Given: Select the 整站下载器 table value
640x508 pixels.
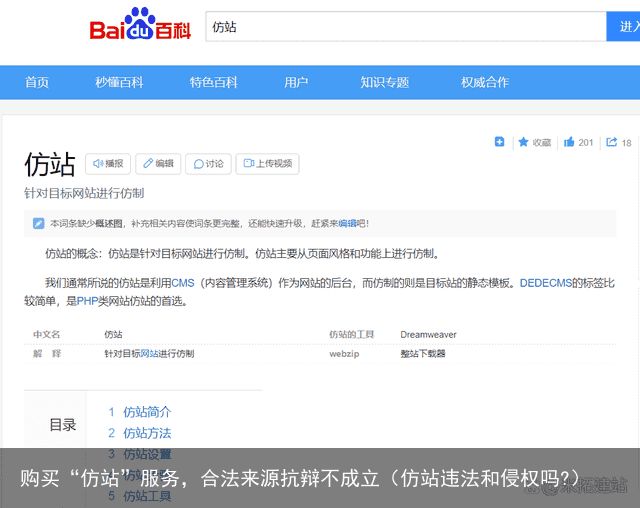Looking at the screenshot, I should pyautogui.click(x=423, y=353).
